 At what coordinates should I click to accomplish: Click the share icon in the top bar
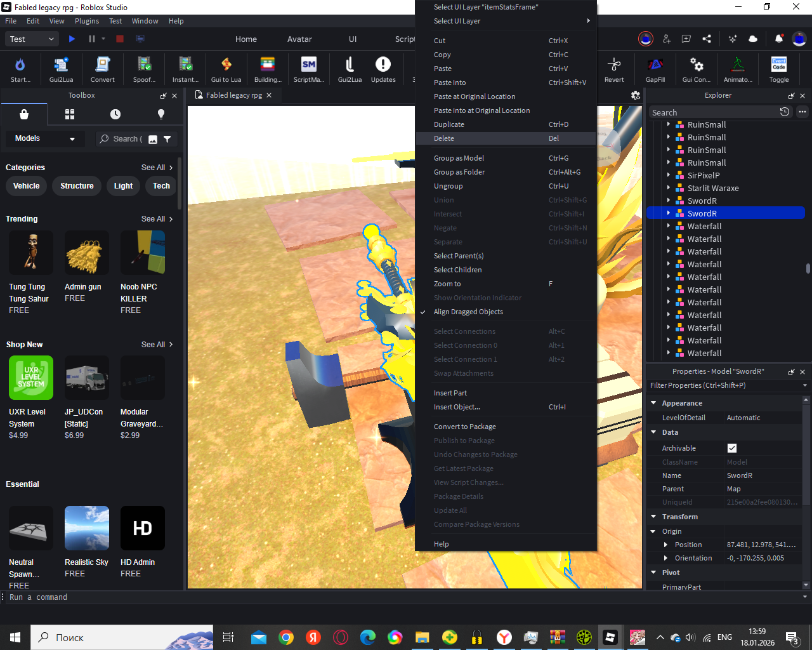pyautogui.click(x=707, y=39)
